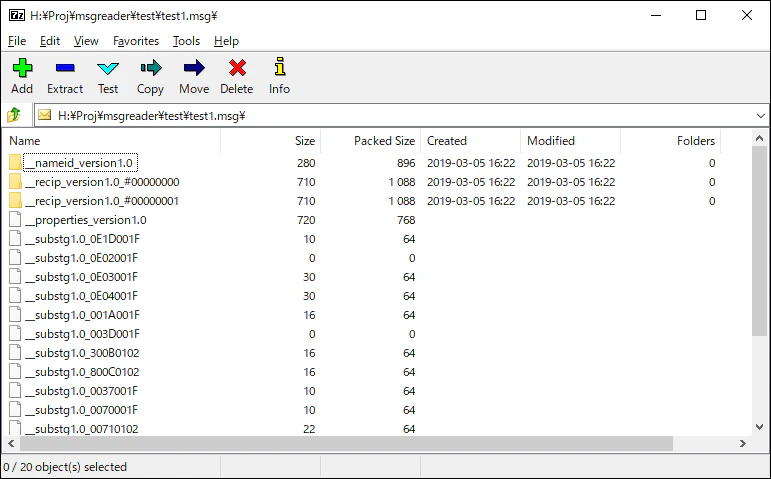The image size is (771, 479).
Task: Select folder icon of __recip_version1.0_#00000001
Action: [x=15, y=201]
